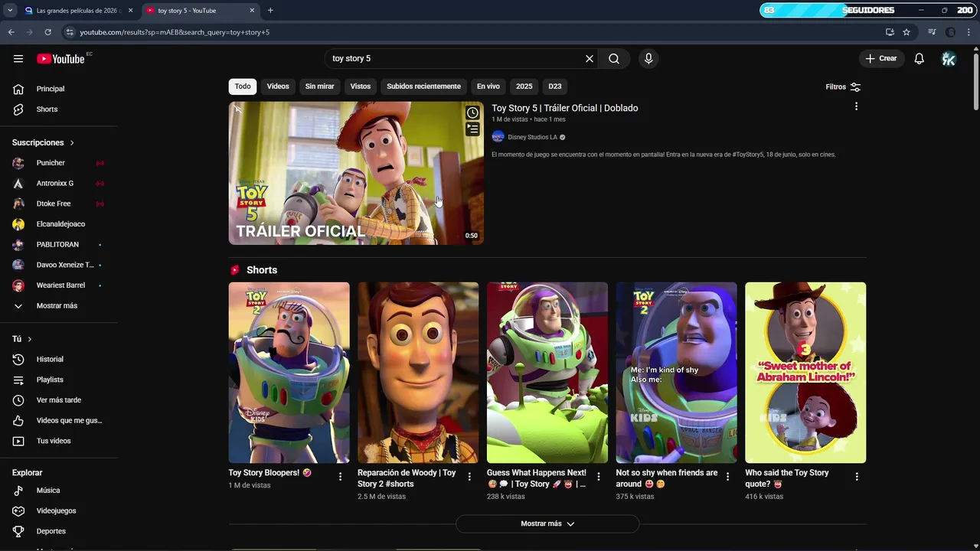This screenshot has width=980, height=551.
Task: Open the YouTube hamburger guide menu
Action: tap(18, 59)
